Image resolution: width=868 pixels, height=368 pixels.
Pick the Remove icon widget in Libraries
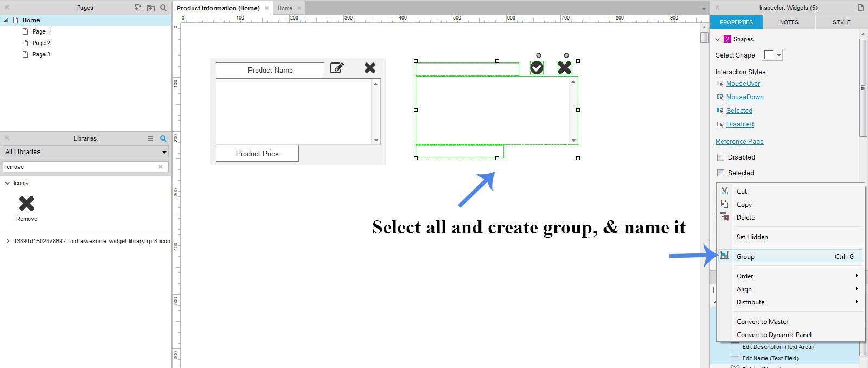(27, 204)
